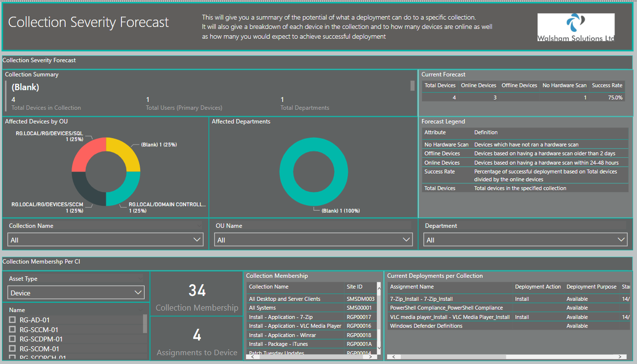
Task: Open the Department filter dropdown
Action: coord(525,240)
